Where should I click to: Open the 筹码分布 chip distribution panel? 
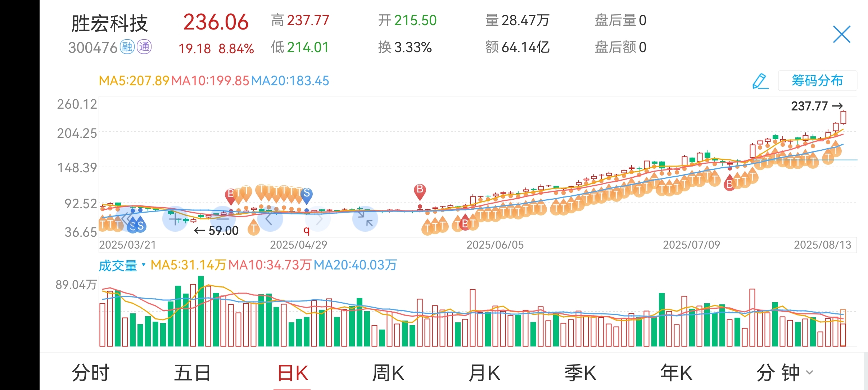coord(817,81)
